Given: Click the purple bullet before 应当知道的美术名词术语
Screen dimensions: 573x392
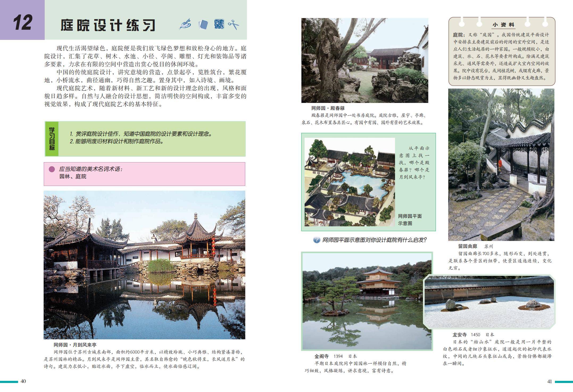Looking at the screenshot, I should click(x=52, y=169).
